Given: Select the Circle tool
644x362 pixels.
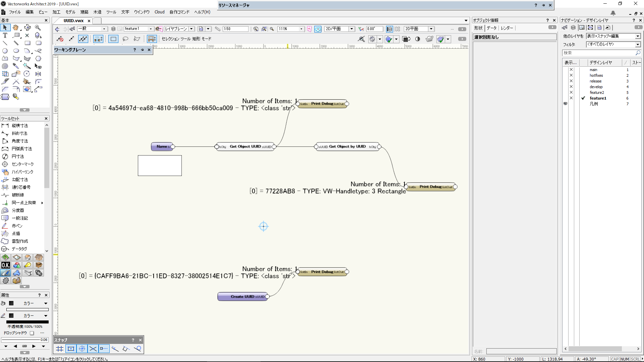Looking at the screenshot, I should pos(5,51).
